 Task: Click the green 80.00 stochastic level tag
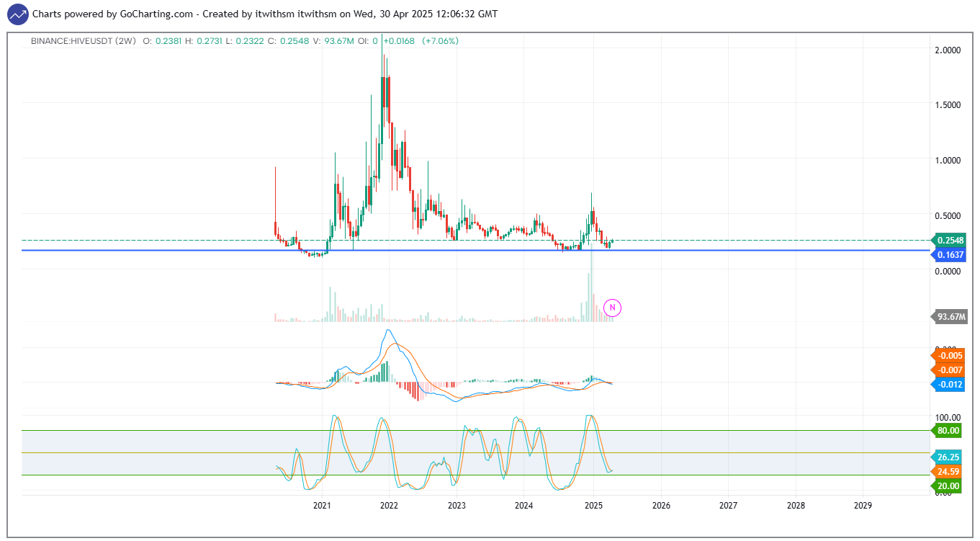948,431
